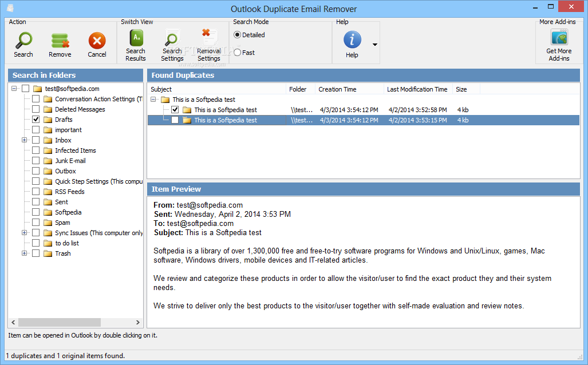The width and height of the screenshot is (588, 365).
Task: Open Removal Settings view
Action: (209, 38)
